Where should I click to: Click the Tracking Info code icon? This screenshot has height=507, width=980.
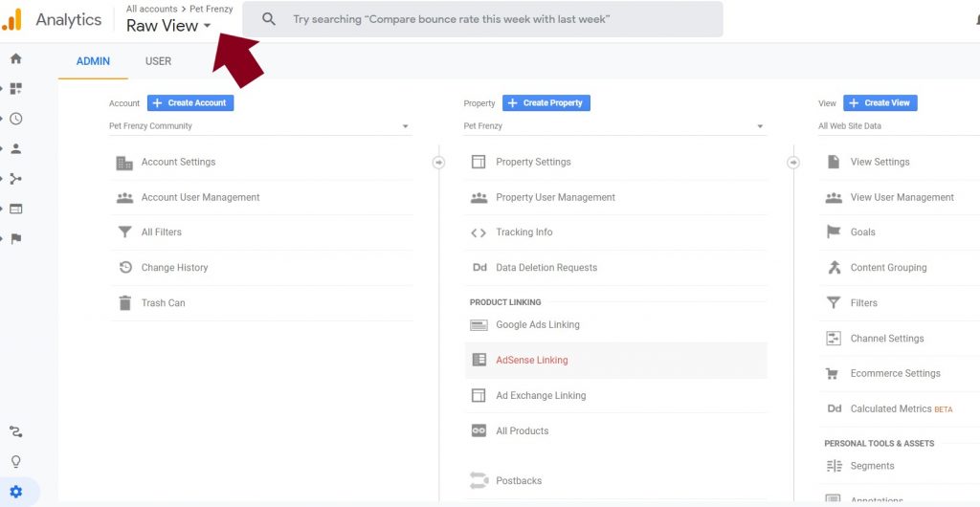tap(479, 232)
